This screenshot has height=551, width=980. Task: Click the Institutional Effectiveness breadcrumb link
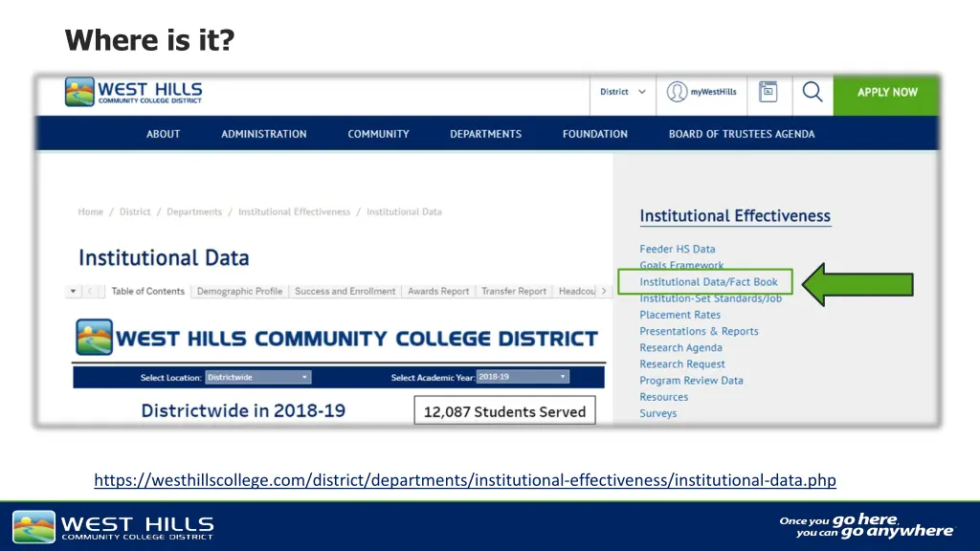point(295,211)
